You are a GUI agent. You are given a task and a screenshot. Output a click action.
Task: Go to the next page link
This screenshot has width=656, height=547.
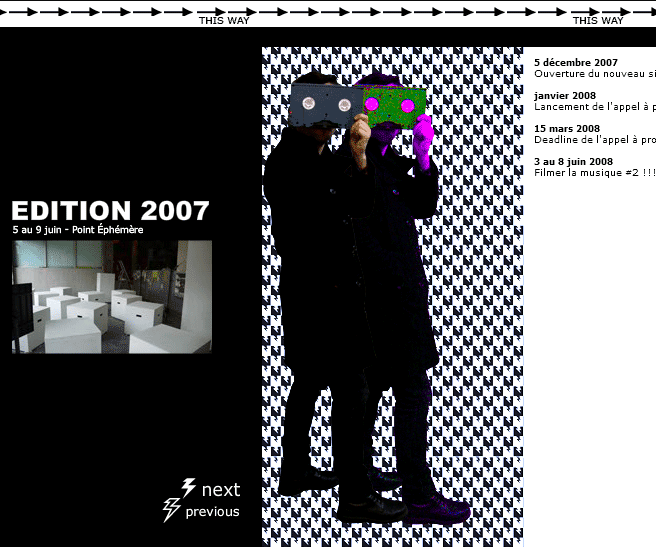point(220,489)
